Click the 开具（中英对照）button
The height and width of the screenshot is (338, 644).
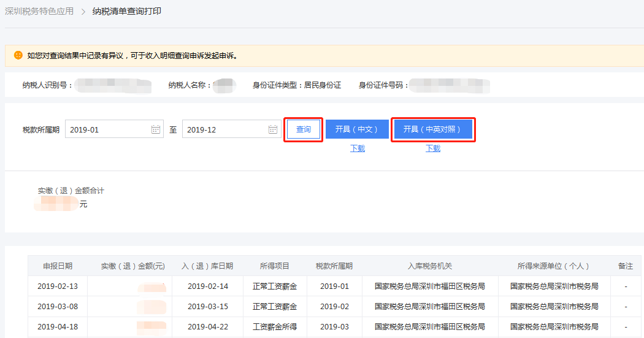432,129
